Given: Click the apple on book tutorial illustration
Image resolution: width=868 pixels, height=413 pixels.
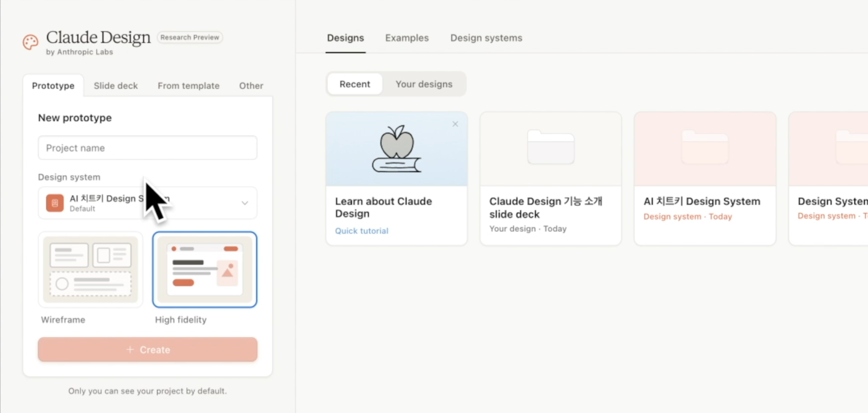Looking at the screenshot, I should 397,149.
